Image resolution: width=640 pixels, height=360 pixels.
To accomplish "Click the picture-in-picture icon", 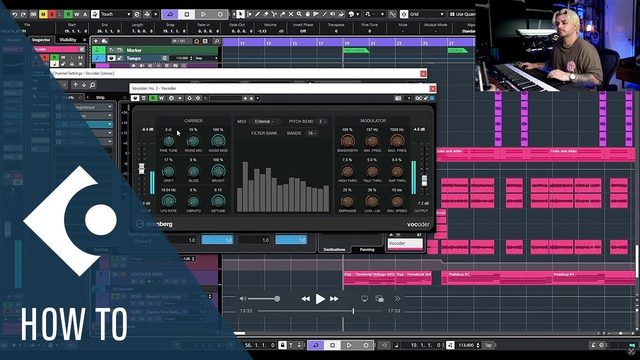I will [x=379, y=299].
